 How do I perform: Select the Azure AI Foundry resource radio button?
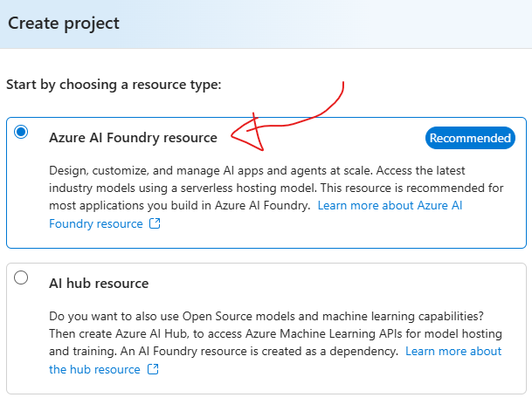click(x=21, y=132)
